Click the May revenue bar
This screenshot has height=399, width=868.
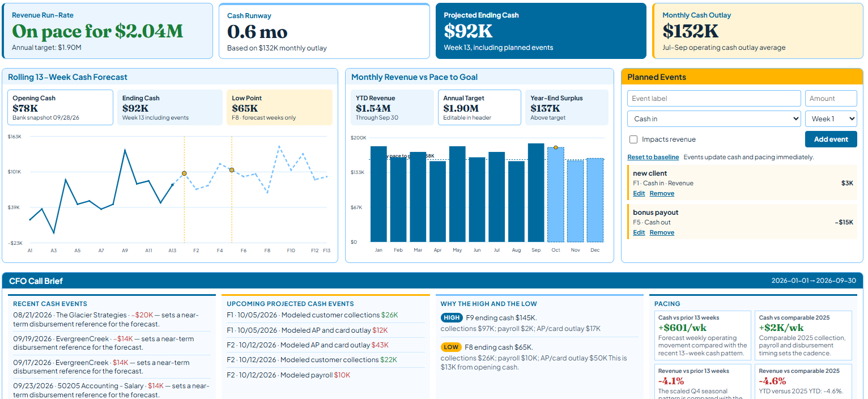[457, 194]
